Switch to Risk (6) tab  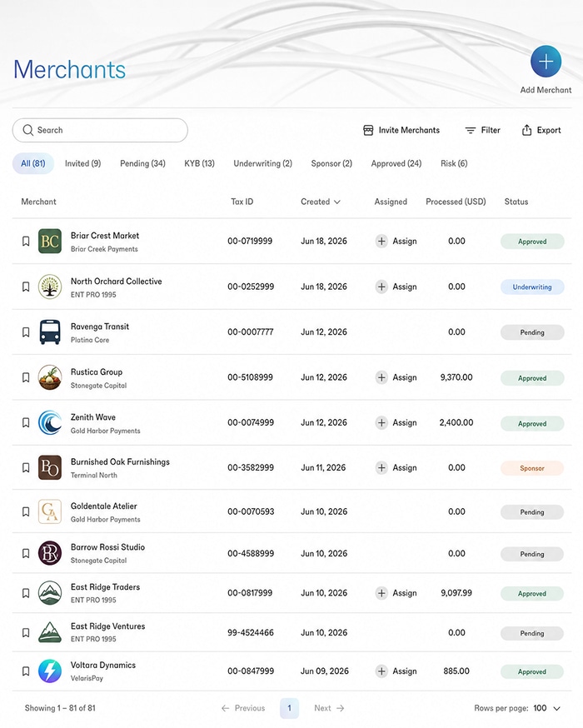(454, 163)
